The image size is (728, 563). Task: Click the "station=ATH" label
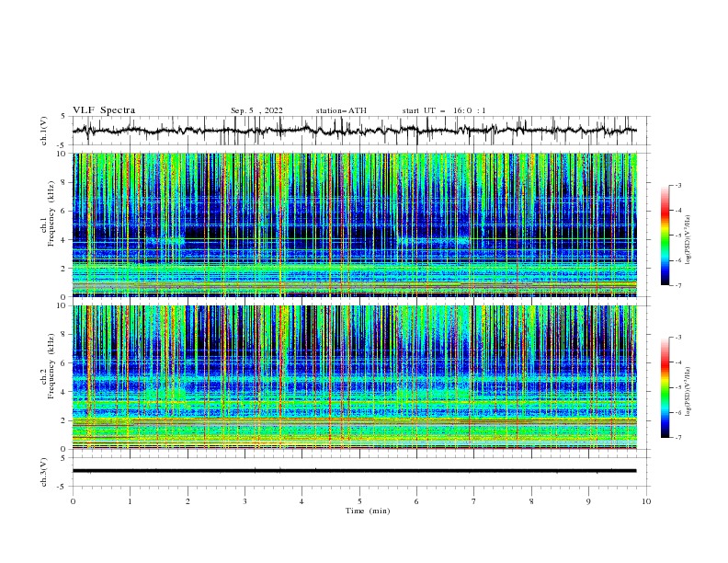(341, 110)
